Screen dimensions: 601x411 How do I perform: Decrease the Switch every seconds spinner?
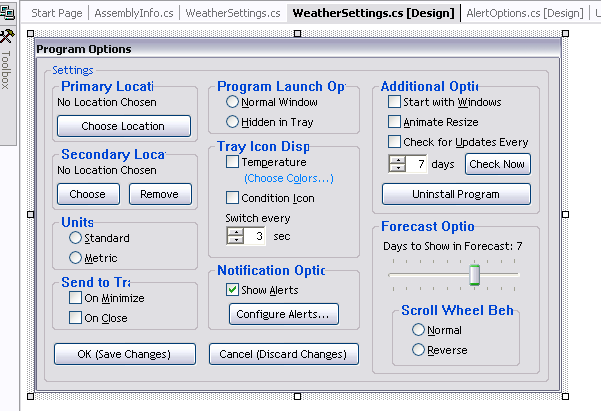point(235,240)
